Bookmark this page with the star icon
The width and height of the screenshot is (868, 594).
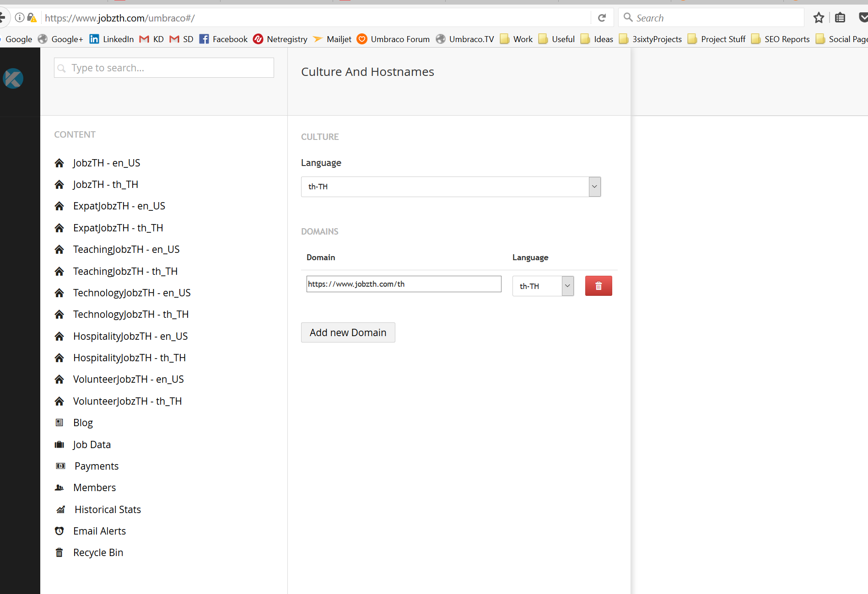coord(819,18)
